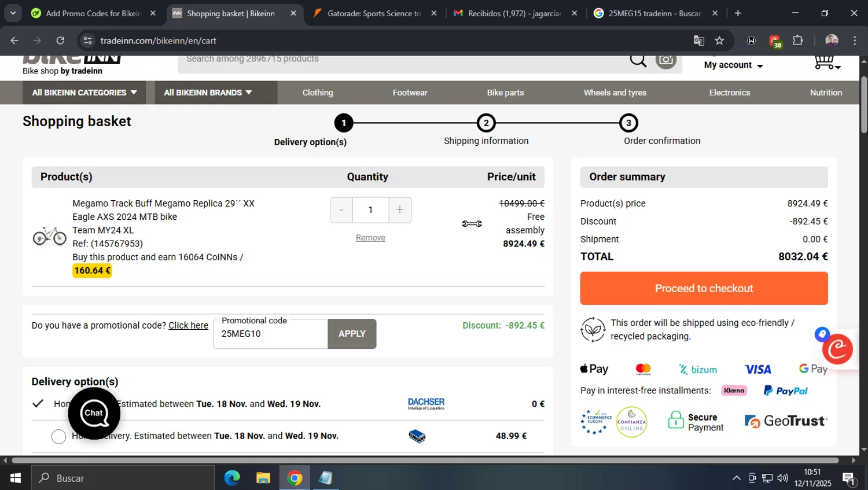The width and height of the screenshot is (868, 490).
Task: Click the bike product thumbnail
Action: pyautogui.click(x=50, y=236)
